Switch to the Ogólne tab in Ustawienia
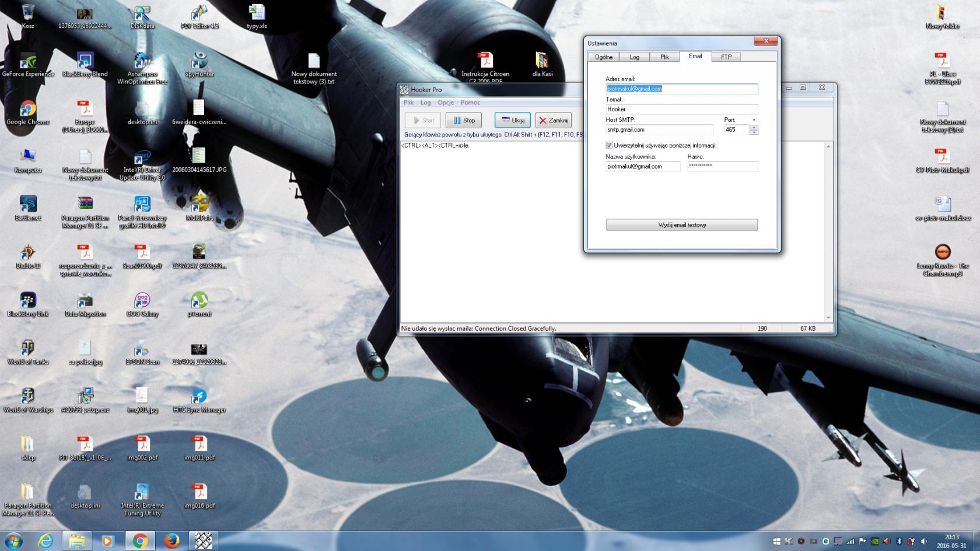This screenshot has width=980, height=551. click(x=604, y=57)
